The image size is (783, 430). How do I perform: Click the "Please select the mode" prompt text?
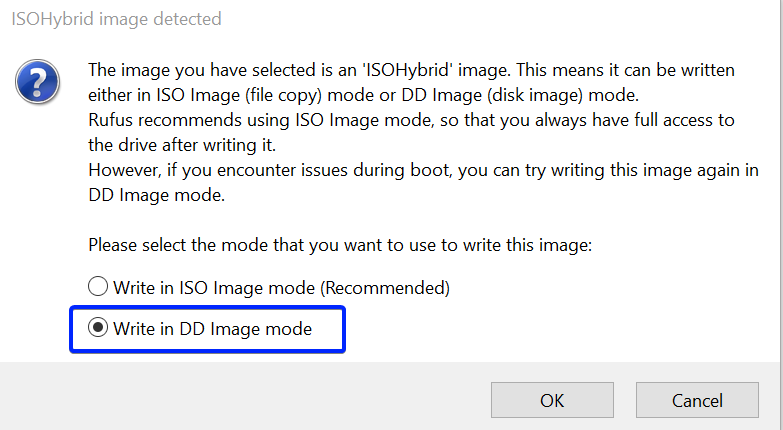pyautogui.click(x=340, y=244)
